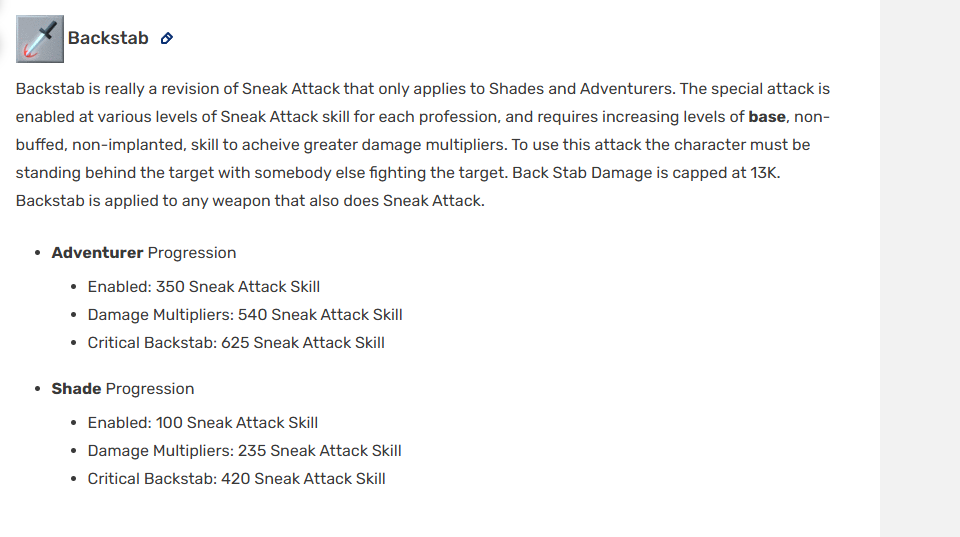960x537 pixels.
Task: Click the bold word Adventurer
Action: 97,253
